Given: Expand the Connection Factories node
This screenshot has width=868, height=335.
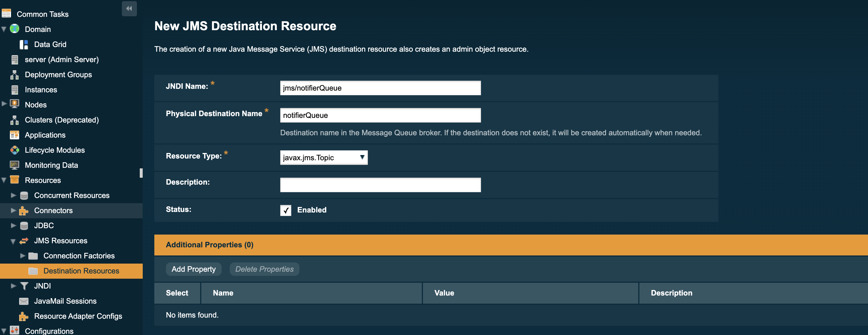Looking at the screenshot, I should pos(22,256).
